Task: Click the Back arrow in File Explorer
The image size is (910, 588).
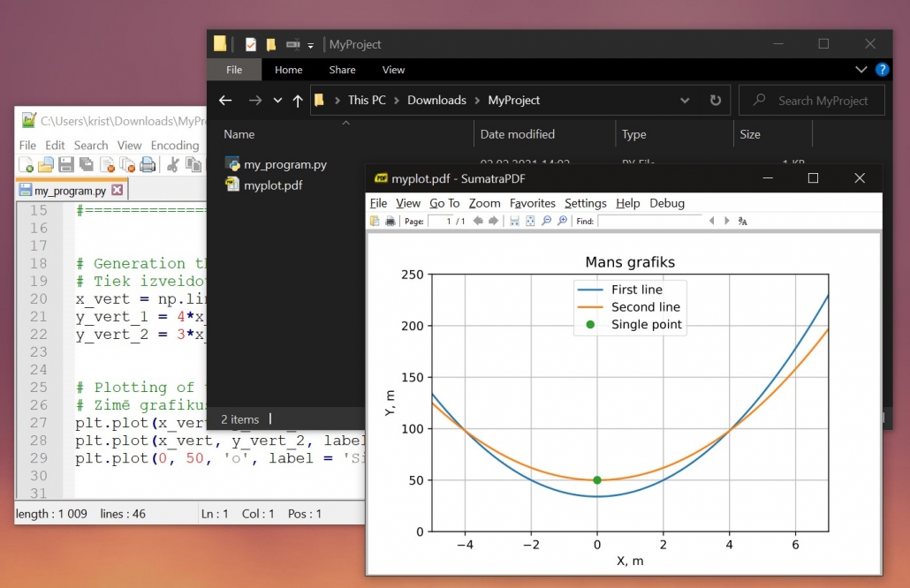Action: pos(225,101)
